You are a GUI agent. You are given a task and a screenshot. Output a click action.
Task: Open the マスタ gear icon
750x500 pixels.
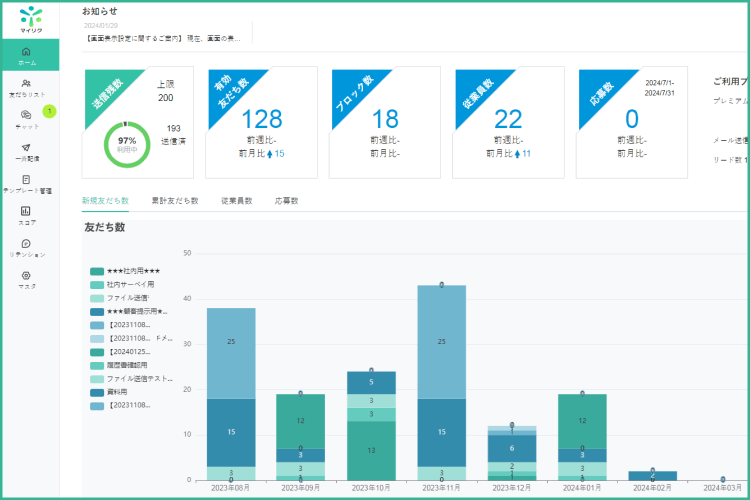(x=26, y=275)
